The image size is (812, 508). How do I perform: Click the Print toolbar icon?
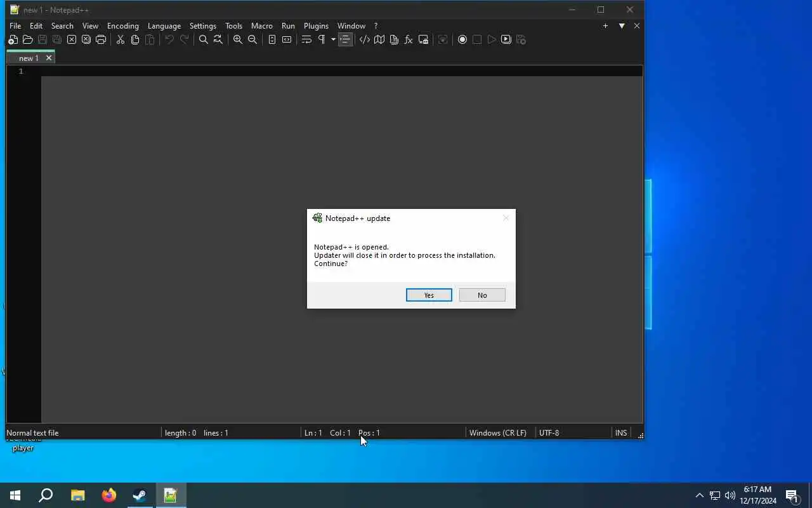pos(101,39)
